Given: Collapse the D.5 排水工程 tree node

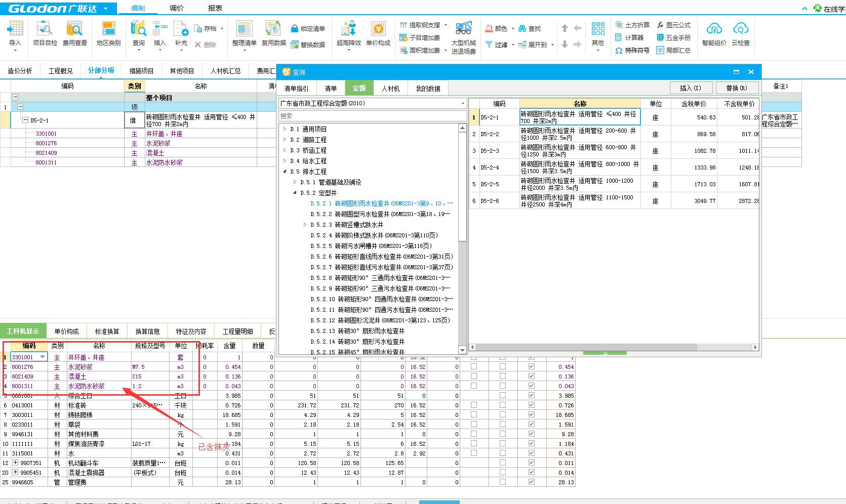Looking at the screenshot, I should 285,172.
